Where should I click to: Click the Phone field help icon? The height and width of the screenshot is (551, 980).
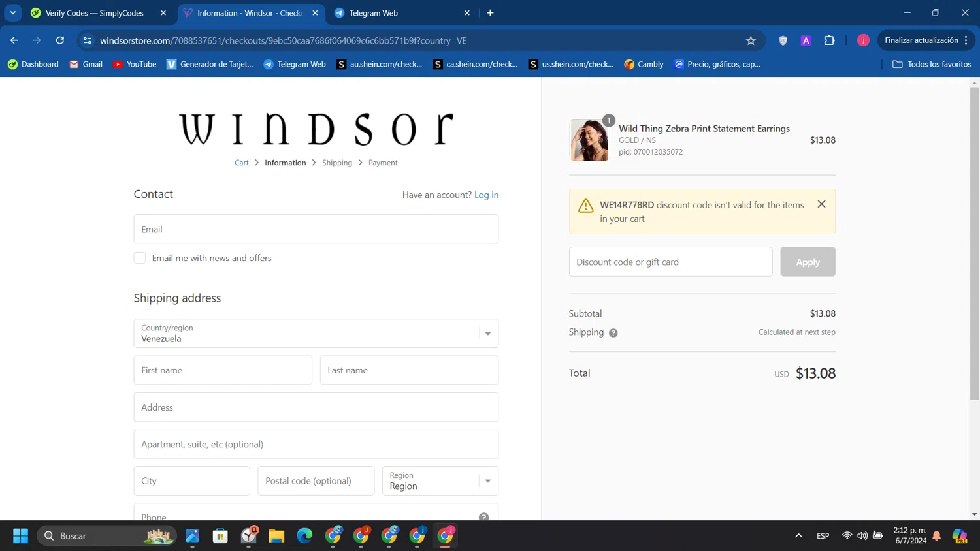click(x=483, y=516)
